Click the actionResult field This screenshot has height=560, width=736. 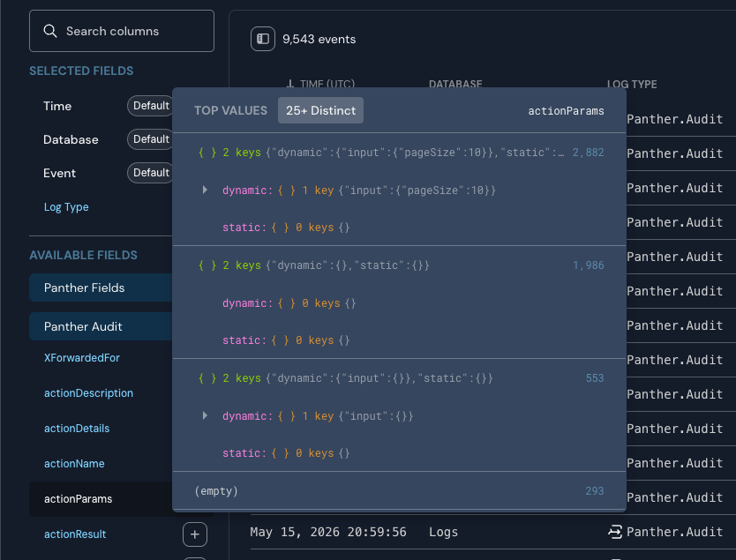(75, 534)
